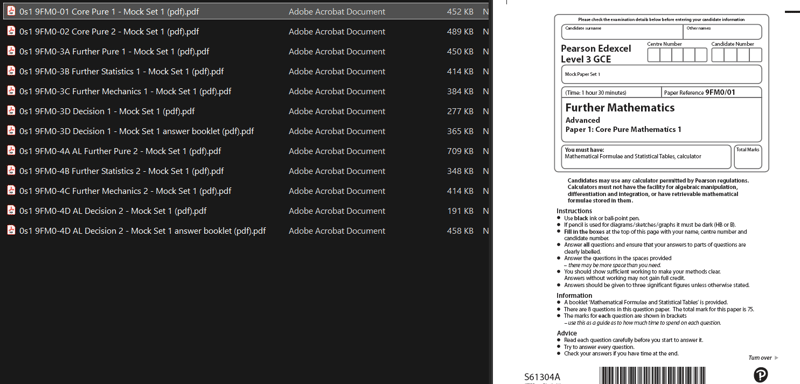This screenshot has height=384, width=800.
Task: Click the barcode in the preview pane
Action: click(x=653, y=375)
